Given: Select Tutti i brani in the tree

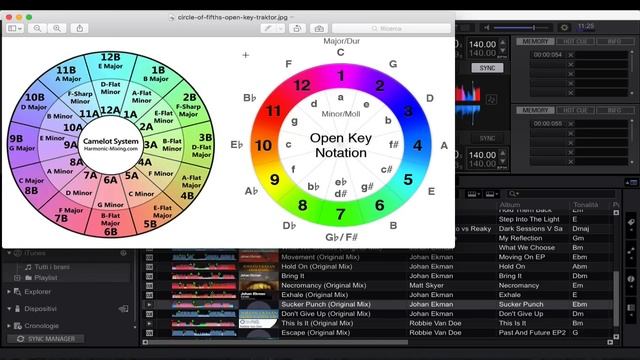Looking at the screenshot, I should (x=52, y=267).
